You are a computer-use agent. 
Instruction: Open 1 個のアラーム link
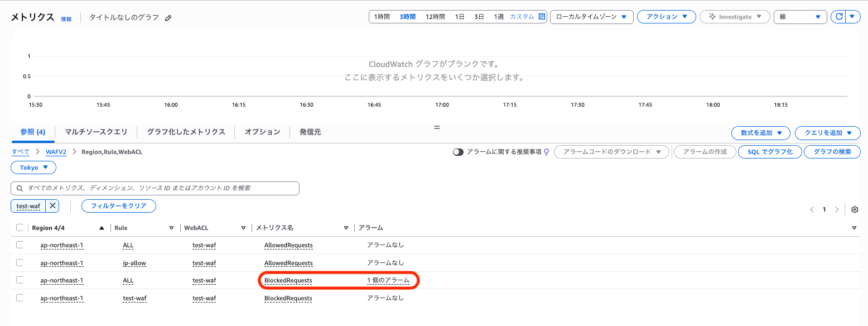(x=388, y=280)
